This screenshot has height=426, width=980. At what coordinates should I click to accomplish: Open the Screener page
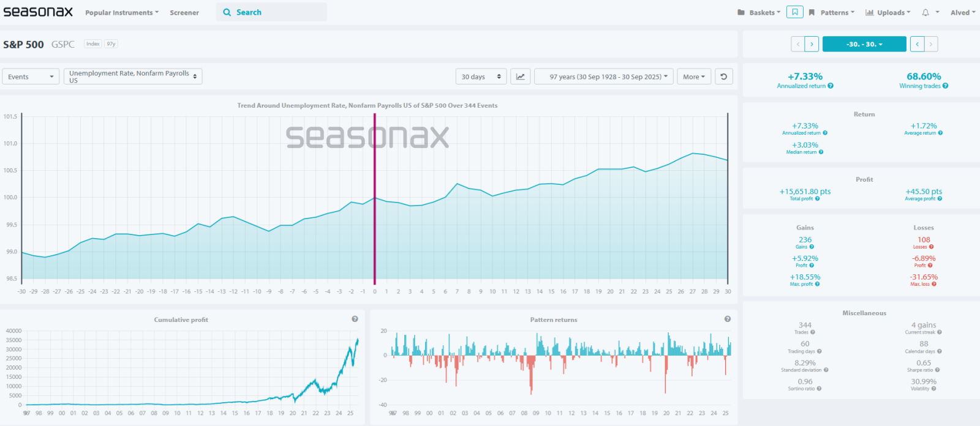coord(184,13)
